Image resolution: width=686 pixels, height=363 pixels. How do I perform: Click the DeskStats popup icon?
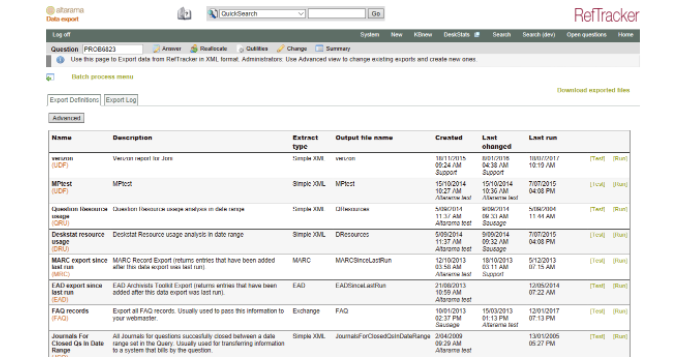tap(477, 35)
